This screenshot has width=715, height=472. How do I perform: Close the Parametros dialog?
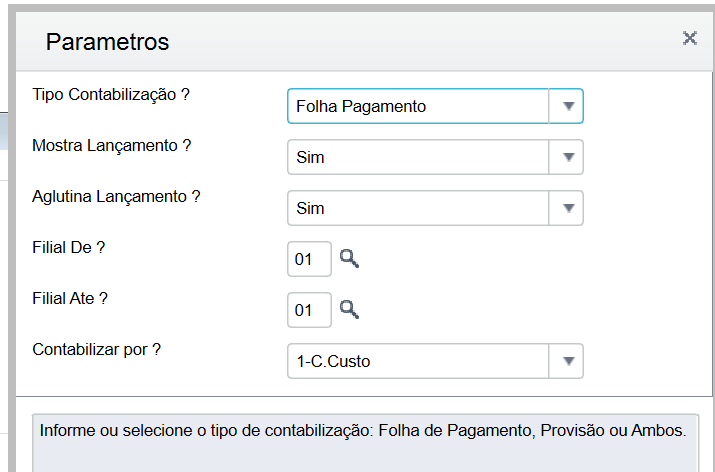[x=689, y=39]
